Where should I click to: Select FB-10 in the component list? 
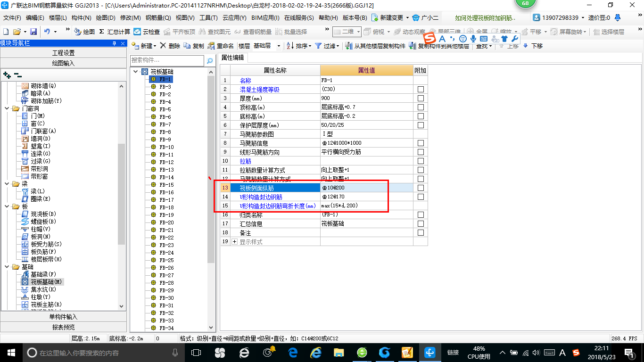coord(166,147)
